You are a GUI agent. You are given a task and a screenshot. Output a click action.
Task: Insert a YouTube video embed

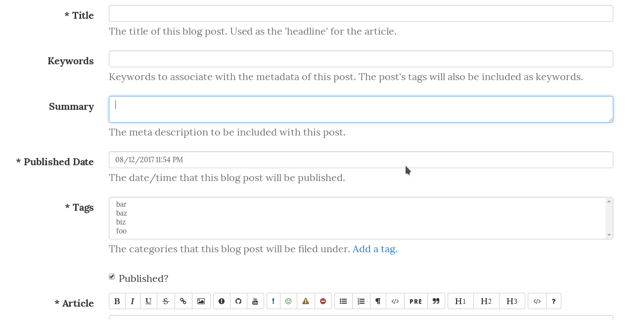[x=255, y=301]
